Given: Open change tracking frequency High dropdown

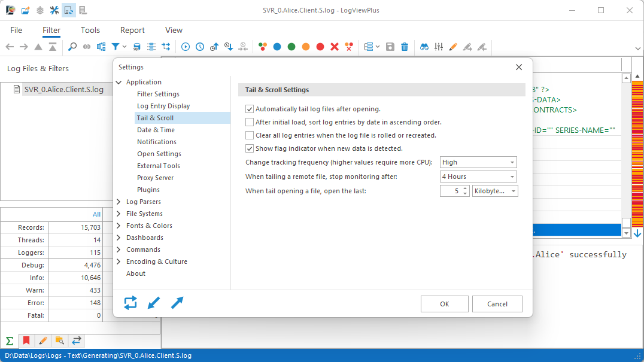Looking at the screenshot, I should click(478, 162).
